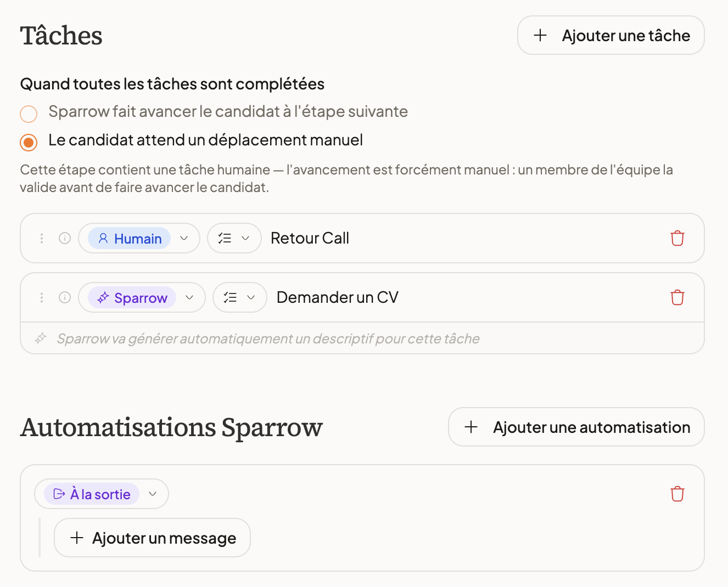Click the sparkle icon beside the auto-description

pos(41,338)
